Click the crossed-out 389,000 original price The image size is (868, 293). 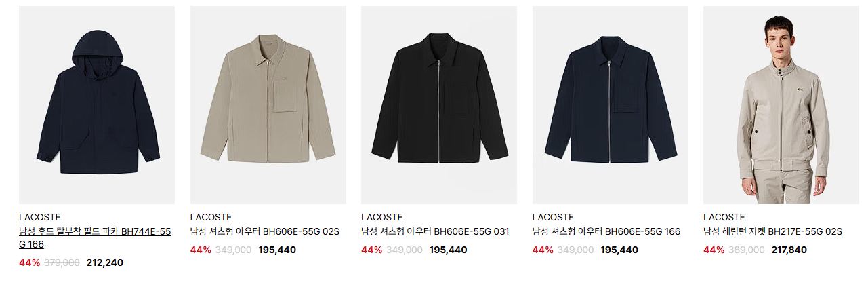click(x=746, y=250)
